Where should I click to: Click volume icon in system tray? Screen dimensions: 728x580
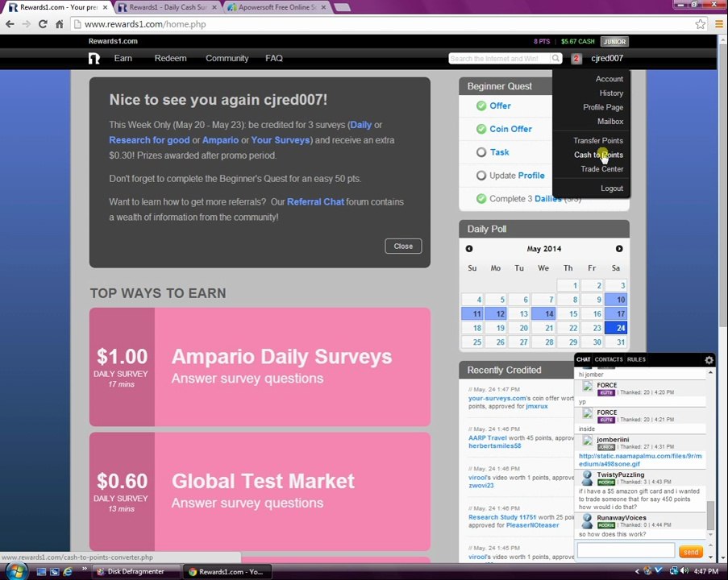(684, 571)
